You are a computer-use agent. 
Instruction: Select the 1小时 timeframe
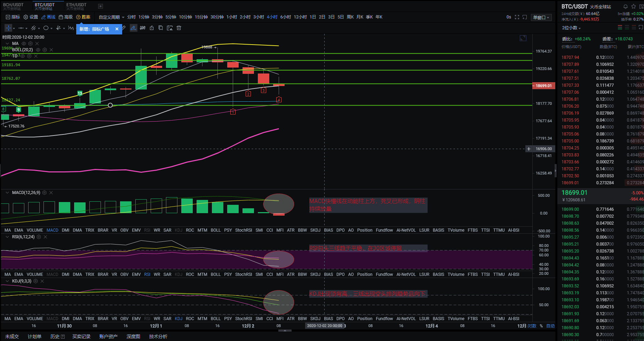click(x=231, y=17)
